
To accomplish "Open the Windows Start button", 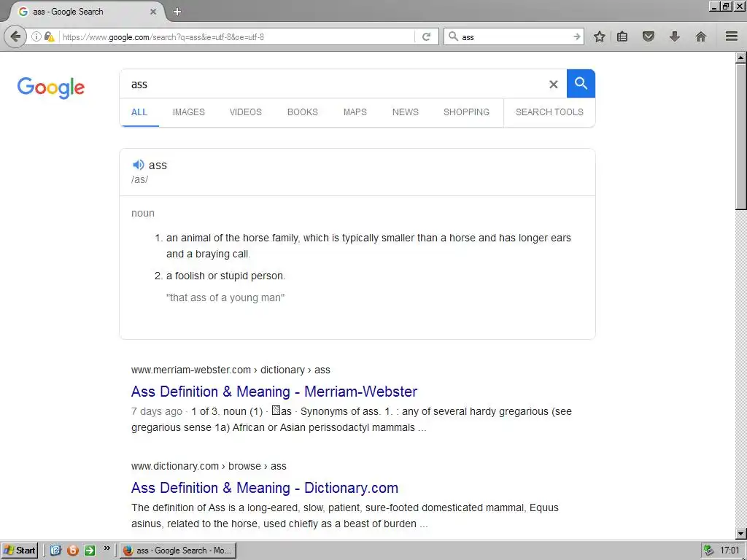I will [x=19, y=551].
